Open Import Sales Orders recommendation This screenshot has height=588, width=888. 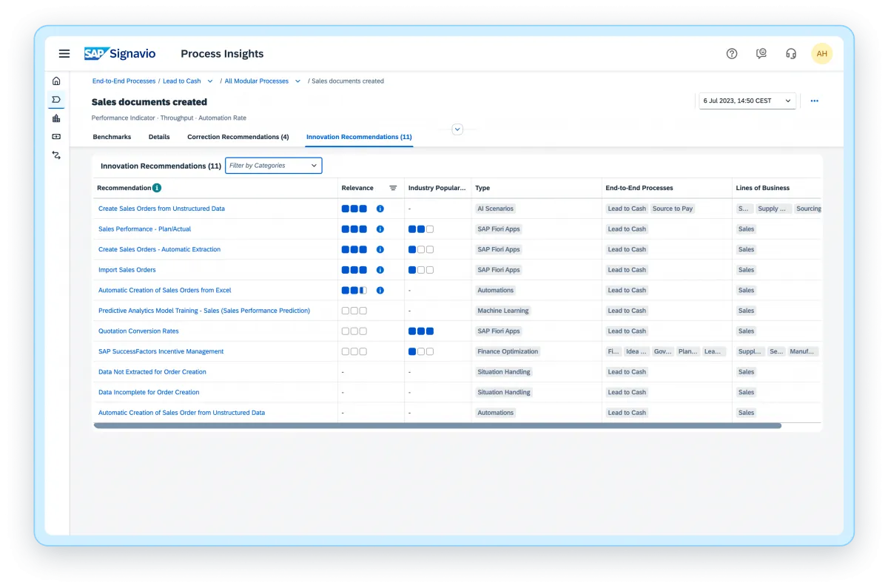[x=127, y=270]
